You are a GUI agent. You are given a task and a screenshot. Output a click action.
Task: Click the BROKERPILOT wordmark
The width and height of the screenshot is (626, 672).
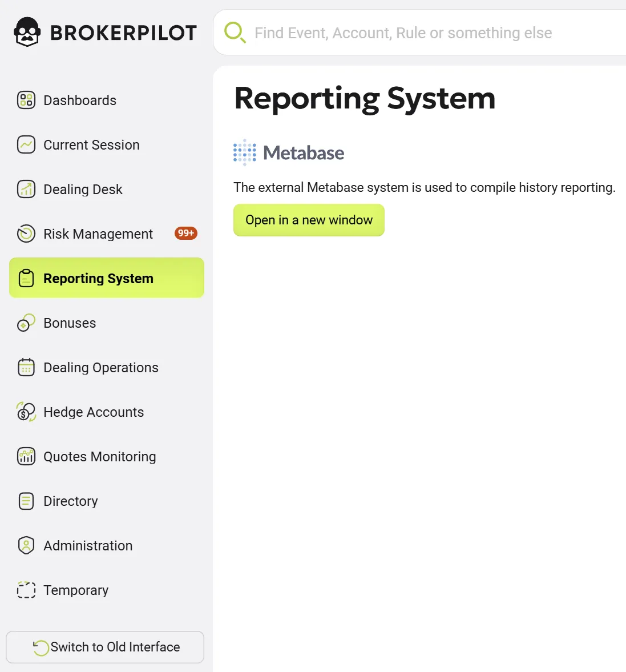[x=123, y=33]
